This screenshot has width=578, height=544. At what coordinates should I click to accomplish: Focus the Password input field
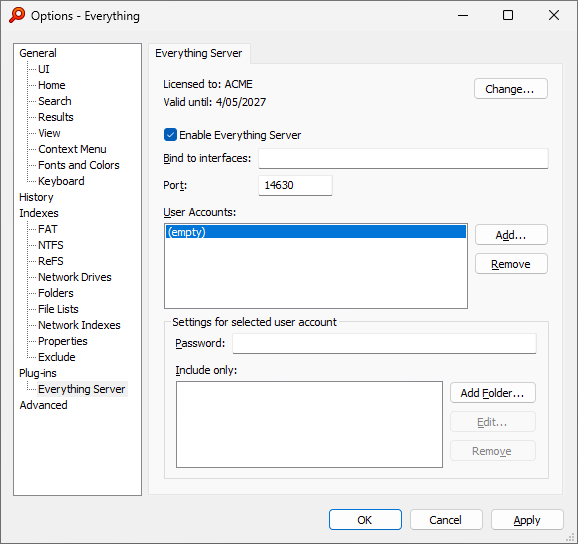coord(384,344)
